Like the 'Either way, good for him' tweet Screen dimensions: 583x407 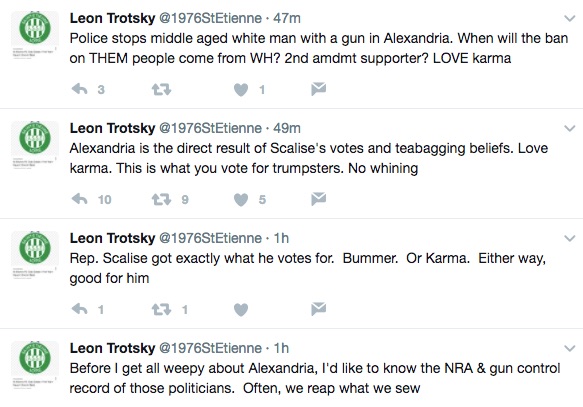tap(241, 310)
